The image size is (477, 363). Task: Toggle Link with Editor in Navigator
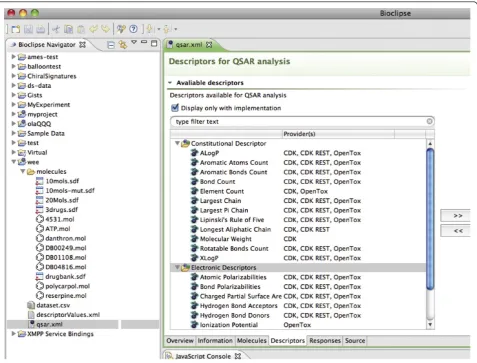tap(123, 45)
